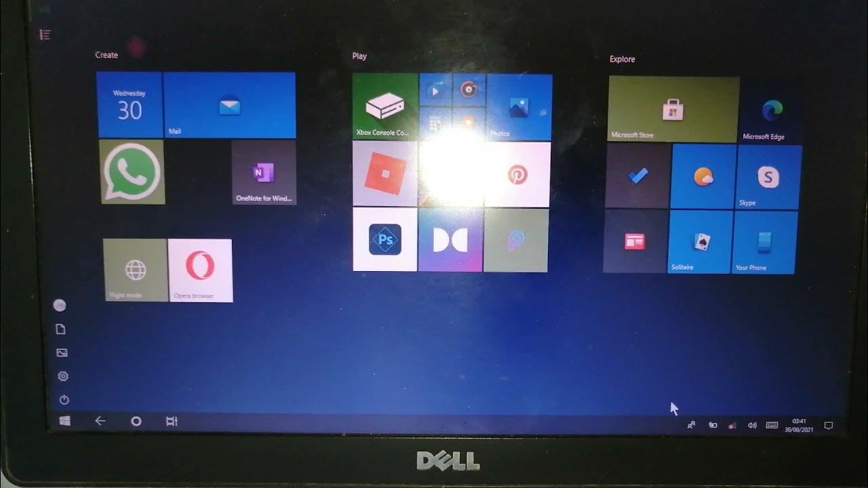868x488 pixels.
Task: Check battery status in system tray
Action: (713, 425)
